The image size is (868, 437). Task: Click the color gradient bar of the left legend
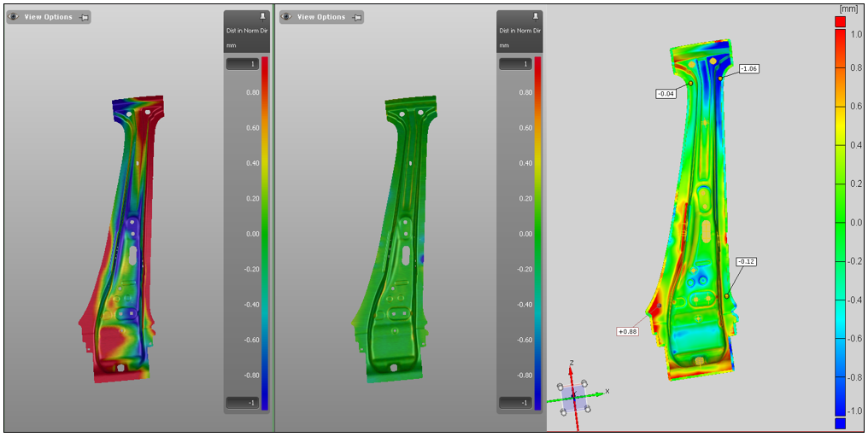(x=265, y=233)
